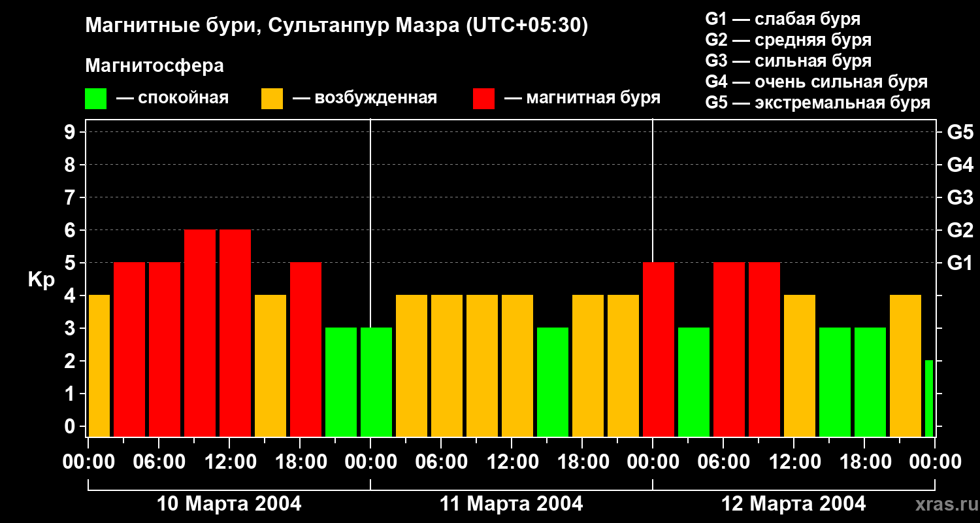Click the red 'магнитная буря' legend swatch
The height and width of the screenshot is (523, 980).
click(483, 99)
